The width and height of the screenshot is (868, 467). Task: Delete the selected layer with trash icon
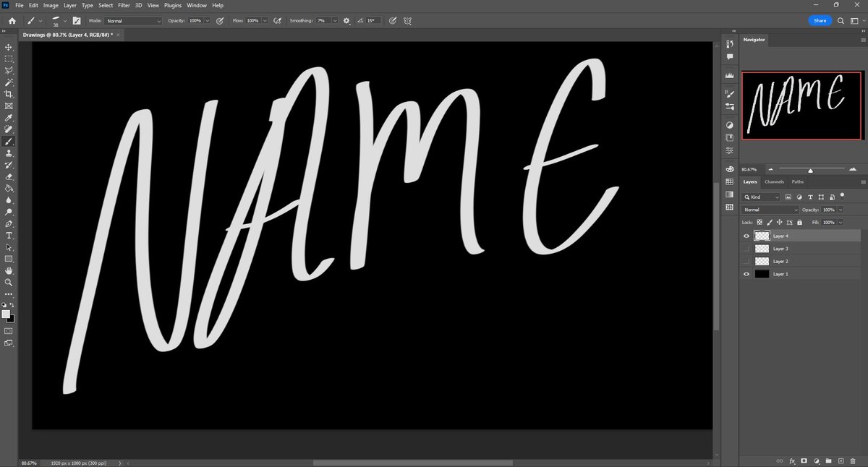tap(853, 460)
